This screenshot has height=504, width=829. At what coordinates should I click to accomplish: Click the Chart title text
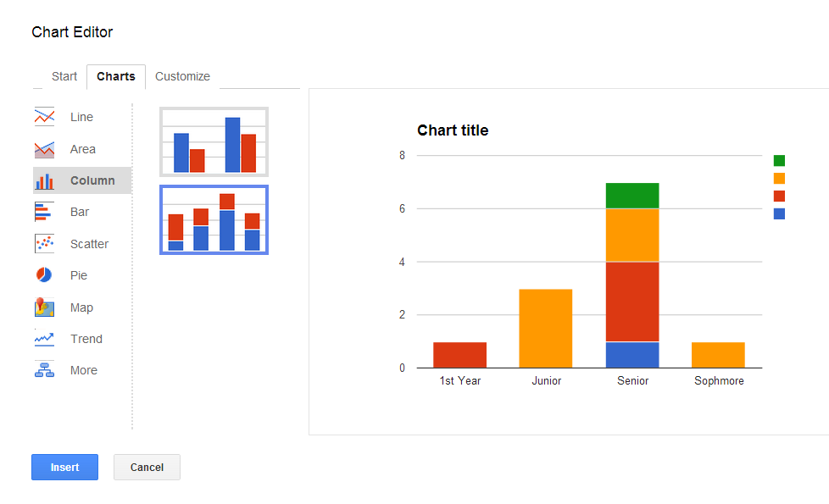click(453, 130)
